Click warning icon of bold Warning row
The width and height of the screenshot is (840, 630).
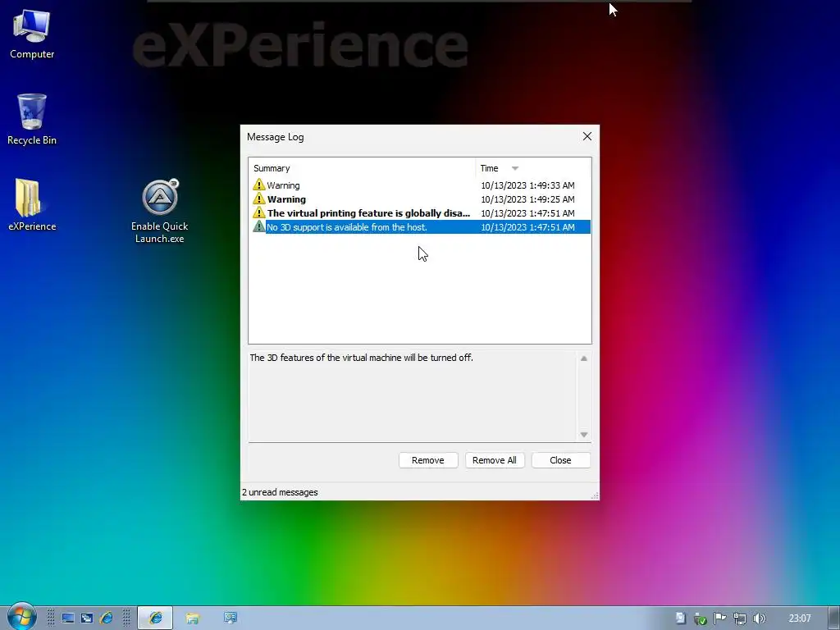259,199
